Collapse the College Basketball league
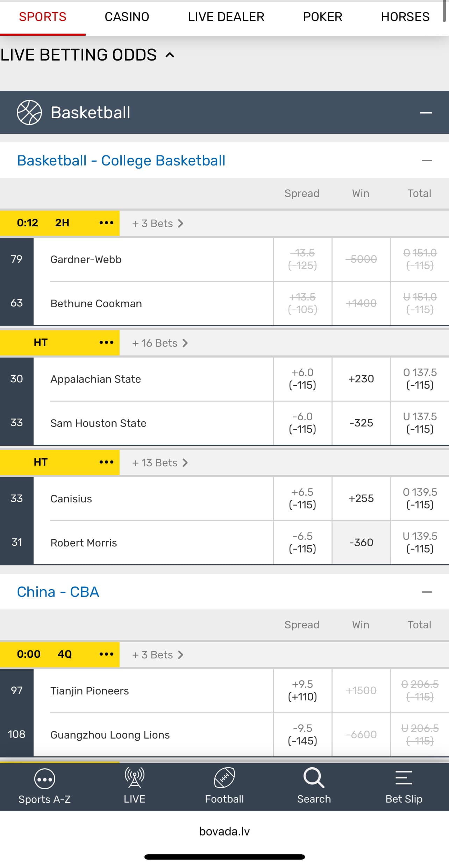The width and height of the screenshot is (449, 868). click(427, 161)
